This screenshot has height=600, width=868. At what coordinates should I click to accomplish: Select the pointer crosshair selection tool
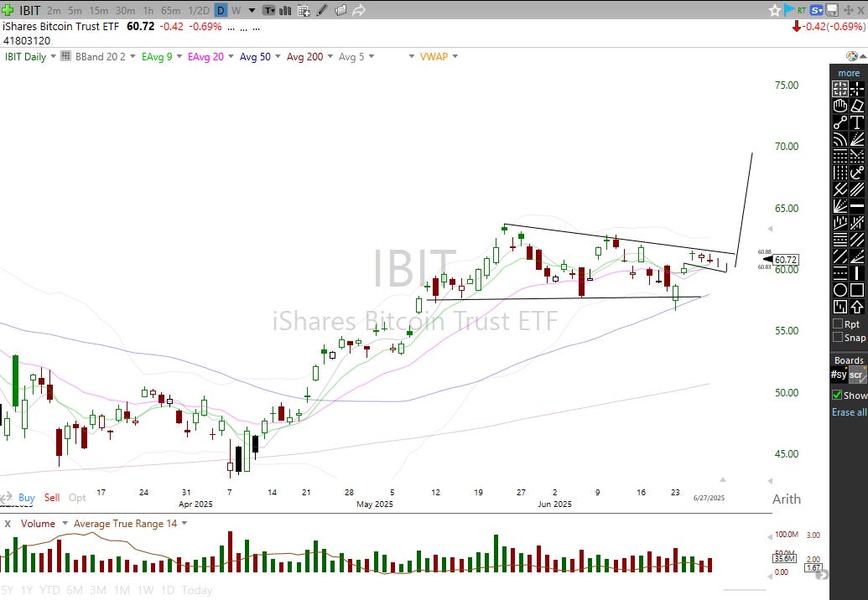click(x=840, y=89)
